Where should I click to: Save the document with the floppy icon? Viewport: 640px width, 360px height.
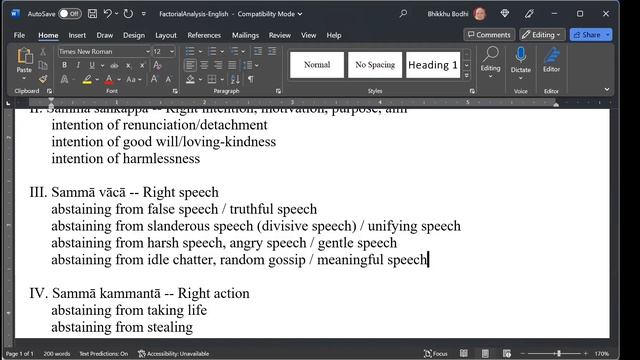tap(93, 14)
